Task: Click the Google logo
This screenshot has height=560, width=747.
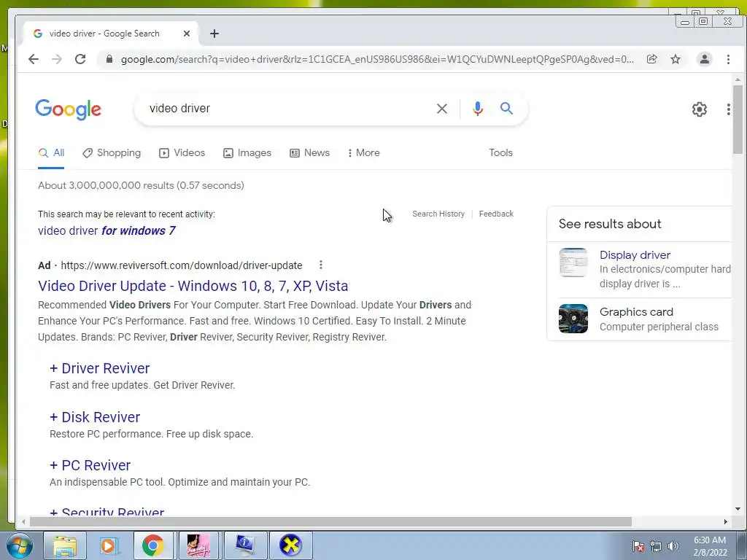Action: point(68,109)
